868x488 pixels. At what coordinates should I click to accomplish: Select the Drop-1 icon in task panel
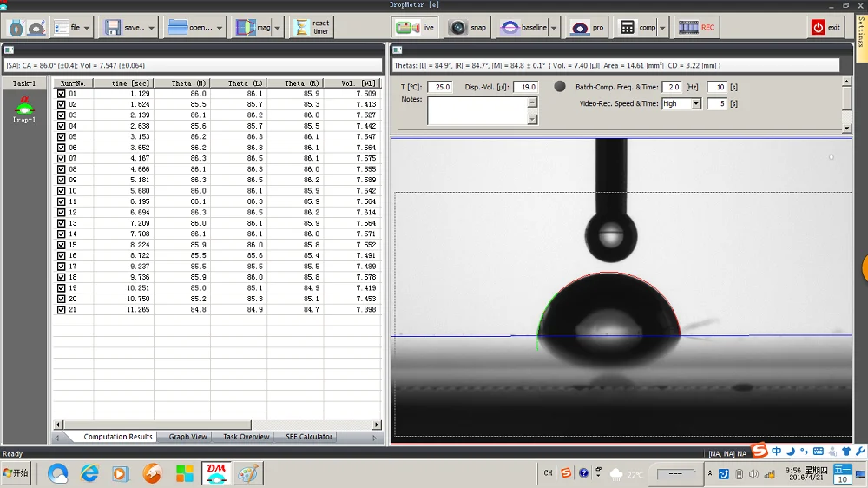(24, 109)
